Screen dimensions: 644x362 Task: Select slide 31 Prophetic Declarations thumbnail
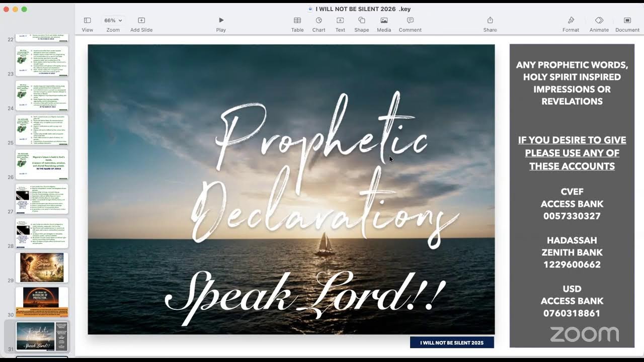tap(42, 336)
